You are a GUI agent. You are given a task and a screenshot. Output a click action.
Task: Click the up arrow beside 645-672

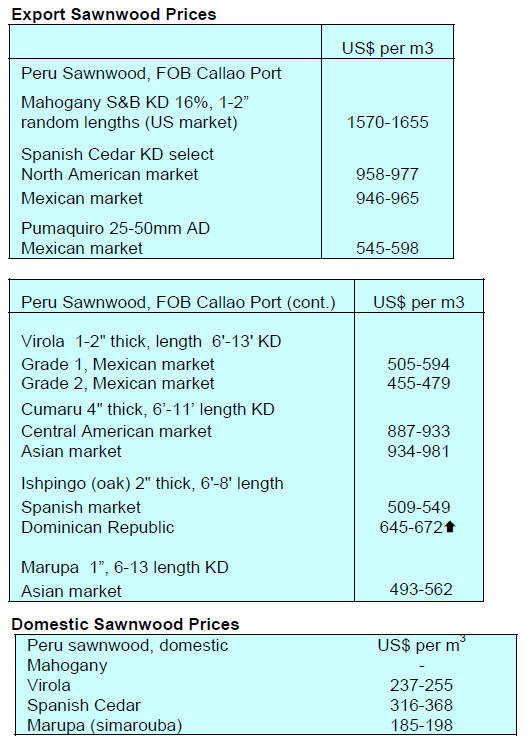[x=450, y=527]
